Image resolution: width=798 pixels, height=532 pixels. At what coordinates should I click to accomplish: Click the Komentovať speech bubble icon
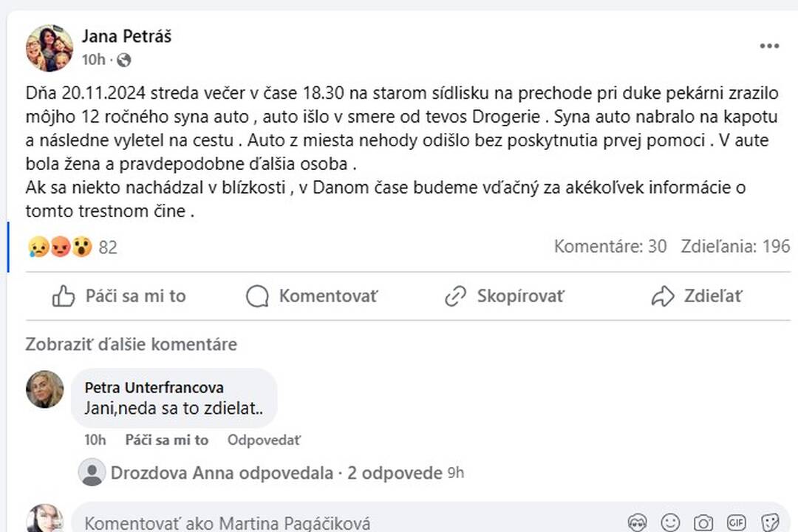[257, 296]
